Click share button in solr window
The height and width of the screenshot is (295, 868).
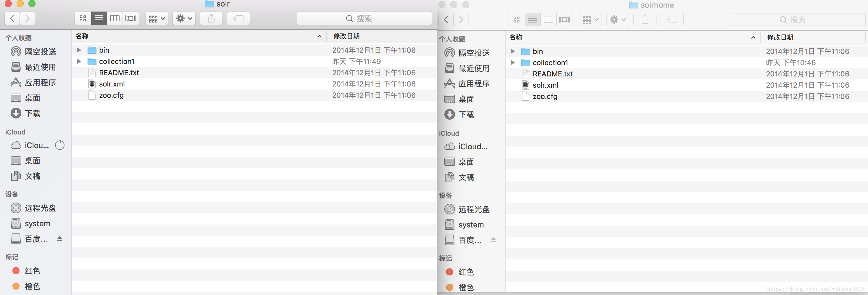pos(211,18)
